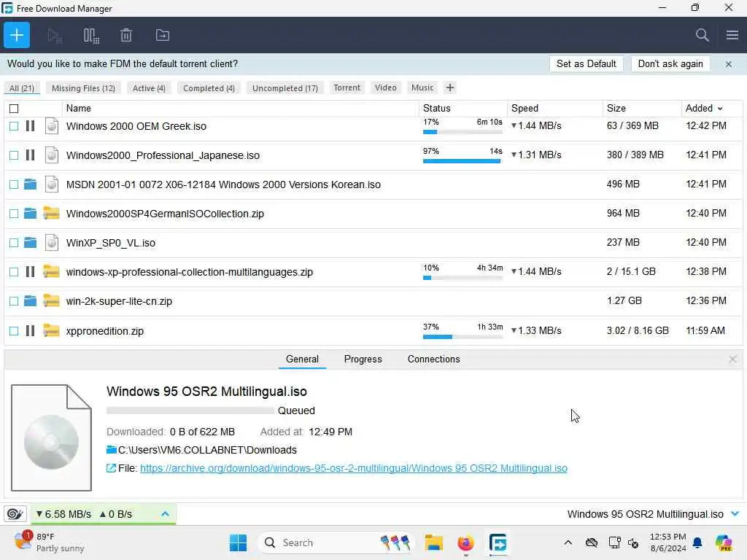Open Firefox from taskbar
The width and height of the screenshot is (747, 560).
coord(465,542)
